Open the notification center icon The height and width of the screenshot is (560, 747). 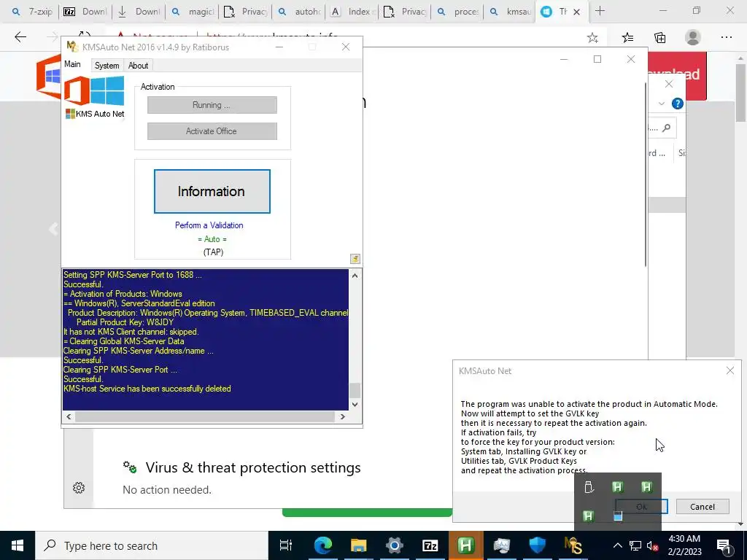point(724,545)
